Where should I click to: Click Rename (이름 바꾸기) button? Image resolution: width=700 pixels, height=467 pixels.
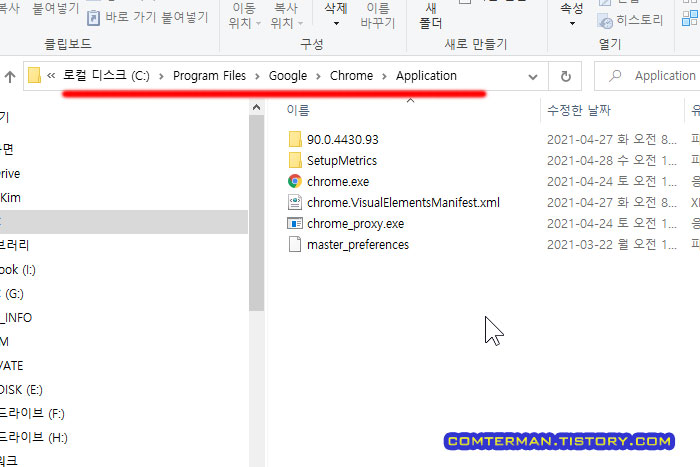coord(378,15)
